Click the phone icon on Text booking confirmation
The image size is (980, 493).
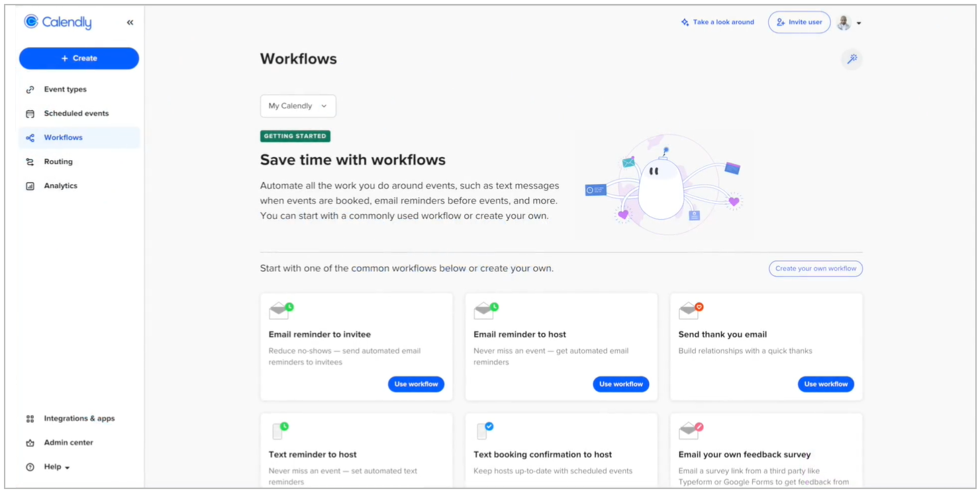[485, 431]
